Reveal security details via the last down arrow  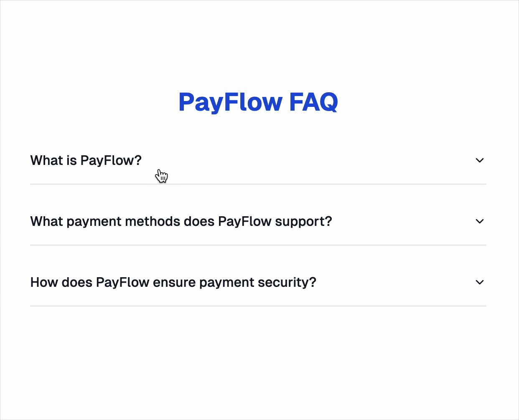[x=480, y=282]
